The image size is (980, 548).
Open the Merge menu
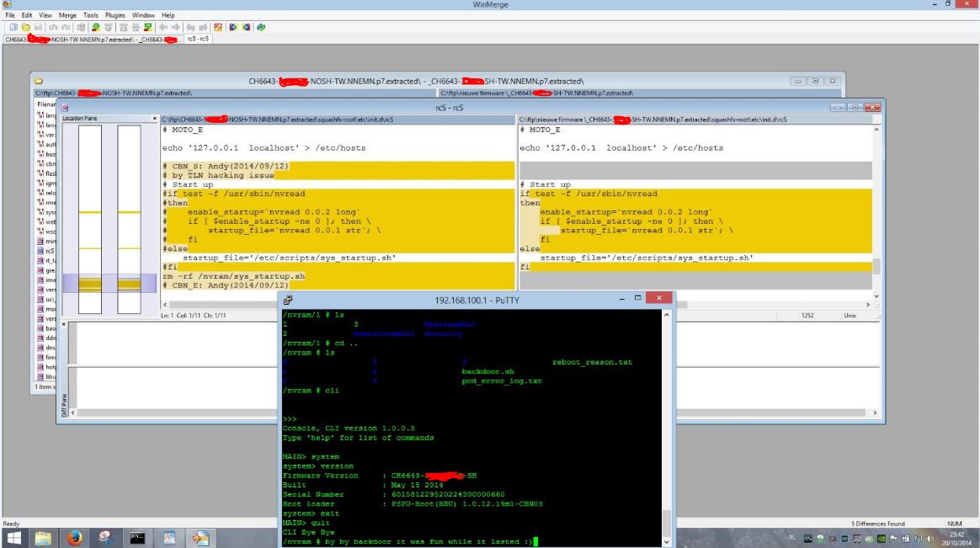[66, 15]
